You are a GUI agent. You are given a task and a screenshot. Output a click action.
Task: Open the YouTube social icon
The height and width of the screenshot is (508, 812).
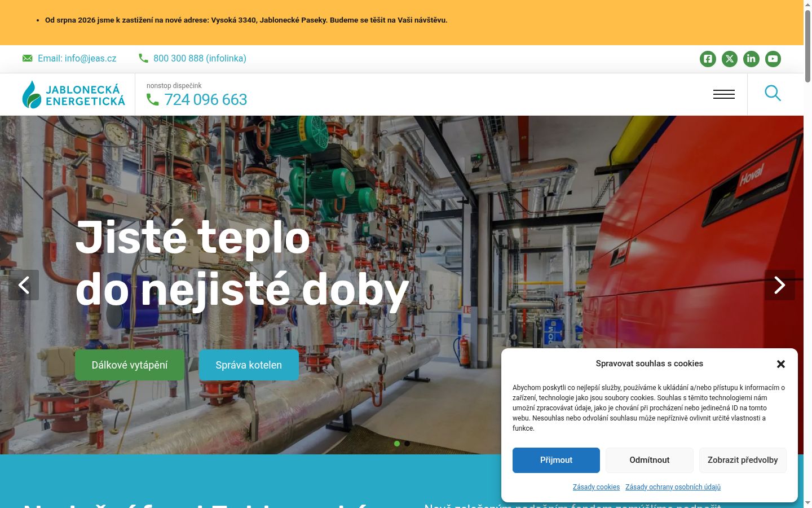point(773,59)
